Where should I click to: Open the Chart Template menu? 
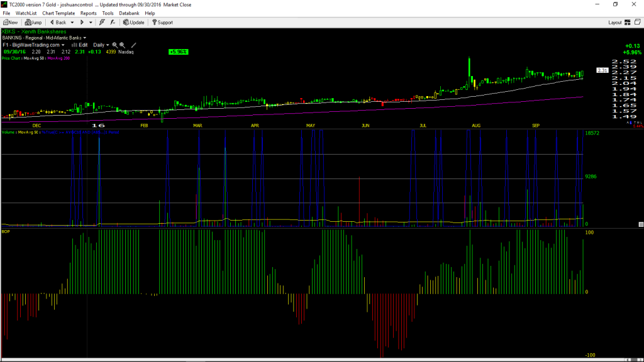(58, 13)
